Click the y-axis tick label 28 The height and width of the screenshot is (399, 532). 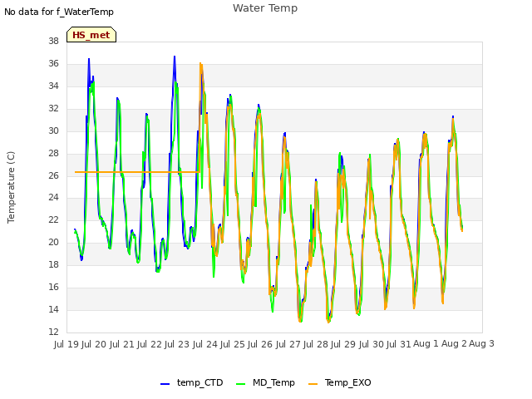(x=53, y=153)
